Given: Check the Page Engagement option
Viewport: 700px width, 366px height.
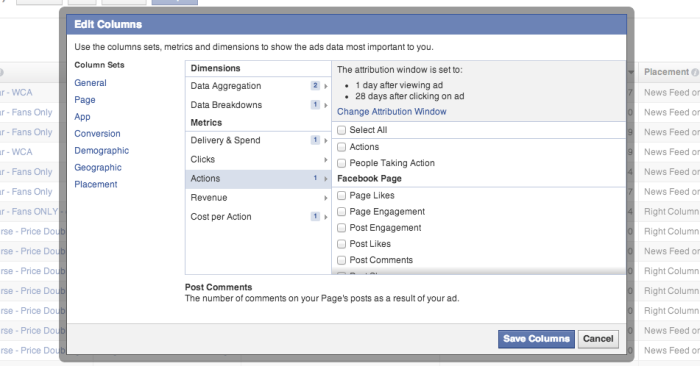Looking at the screenshot, I should click(342, 212).
